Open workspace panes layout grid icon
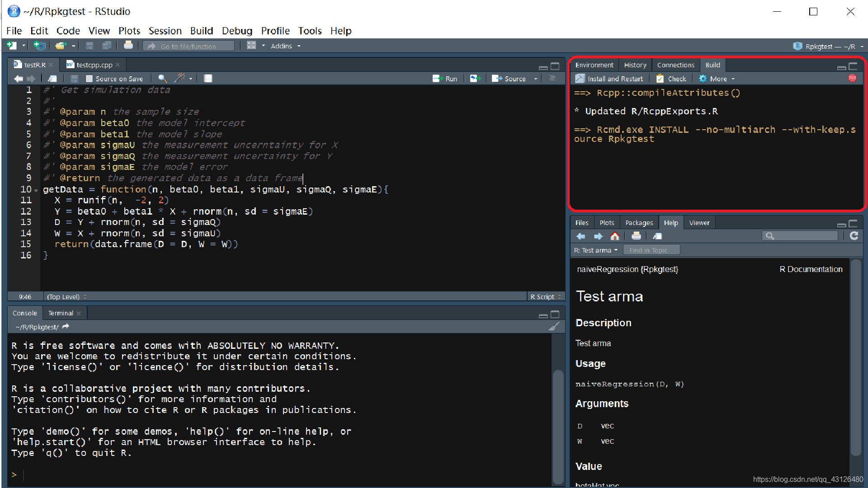The height and width of the screenshot is (488, 868). 251,46
